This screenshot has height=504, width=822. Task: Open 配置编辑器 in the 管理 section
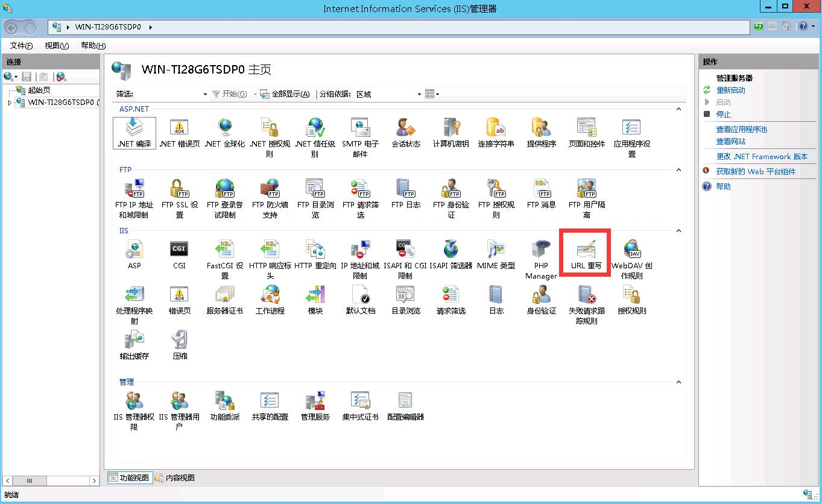405,404
